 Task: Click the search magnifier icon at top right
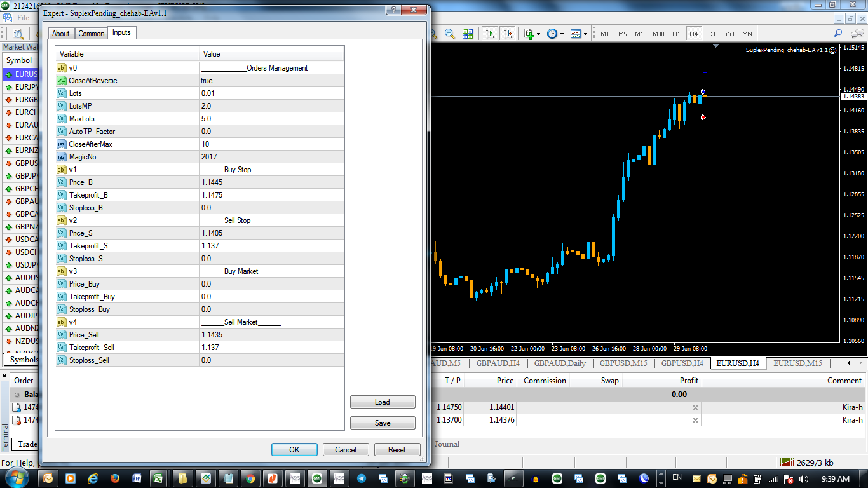point(837,34)
